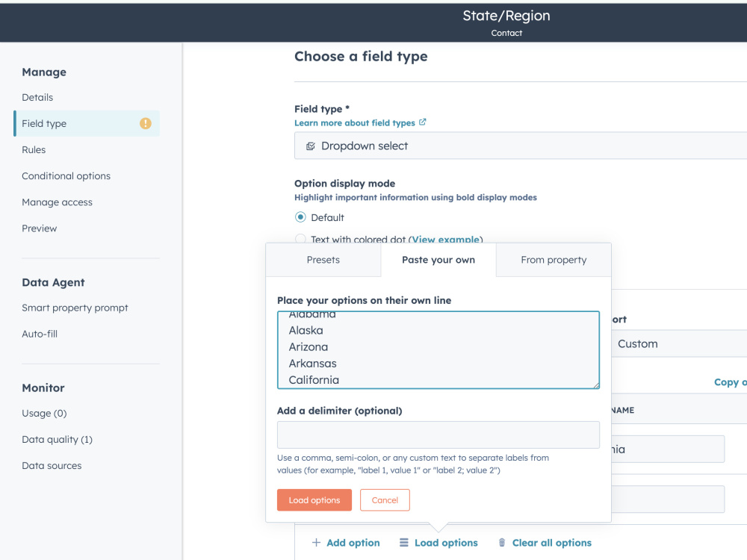Click the Copy link at right edge
The width and height of the screenshot is (747, 560).
tap(730, 382)
